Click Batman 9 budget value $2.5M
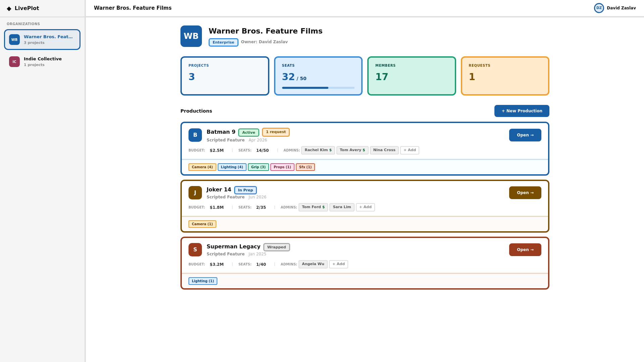Screen dimensions: 644x362 pos(217,150)
